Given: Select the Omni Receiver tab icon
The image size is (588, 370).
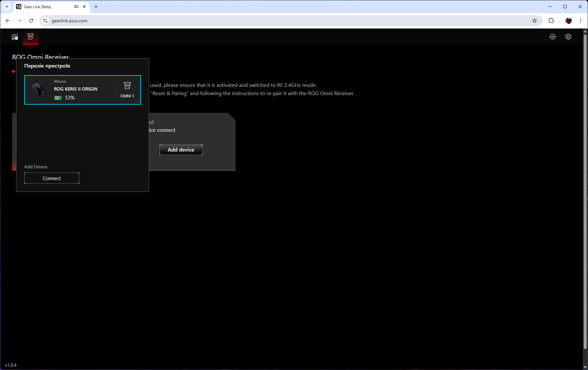Looking at the screenshot, I should pyautogui.click(x=30, y=36).
